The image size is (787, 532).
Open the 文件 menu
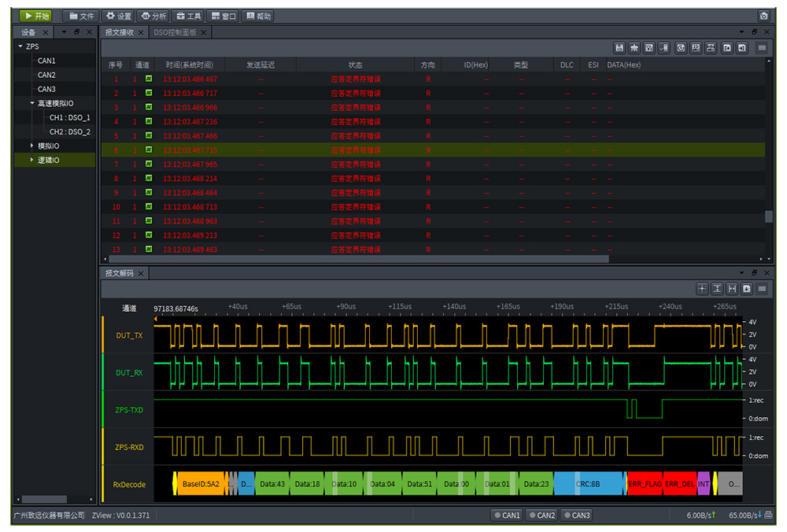(81, 16)
